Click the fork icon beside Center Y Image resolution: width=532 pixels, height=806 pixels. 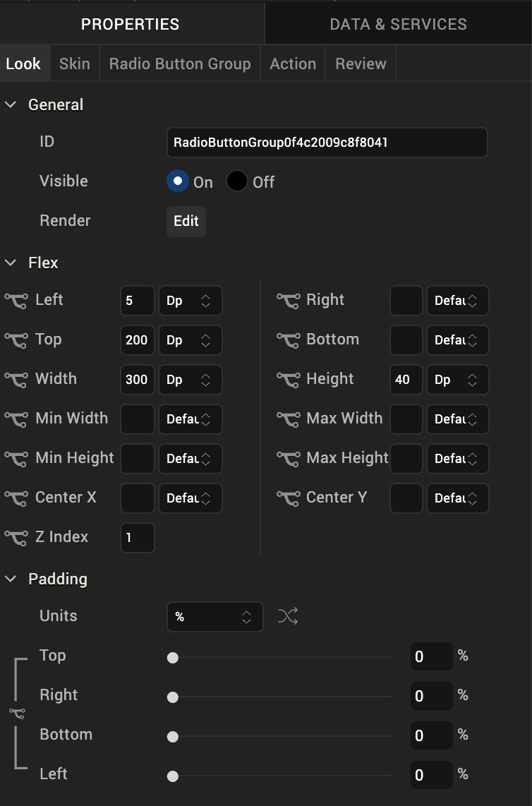288,498
